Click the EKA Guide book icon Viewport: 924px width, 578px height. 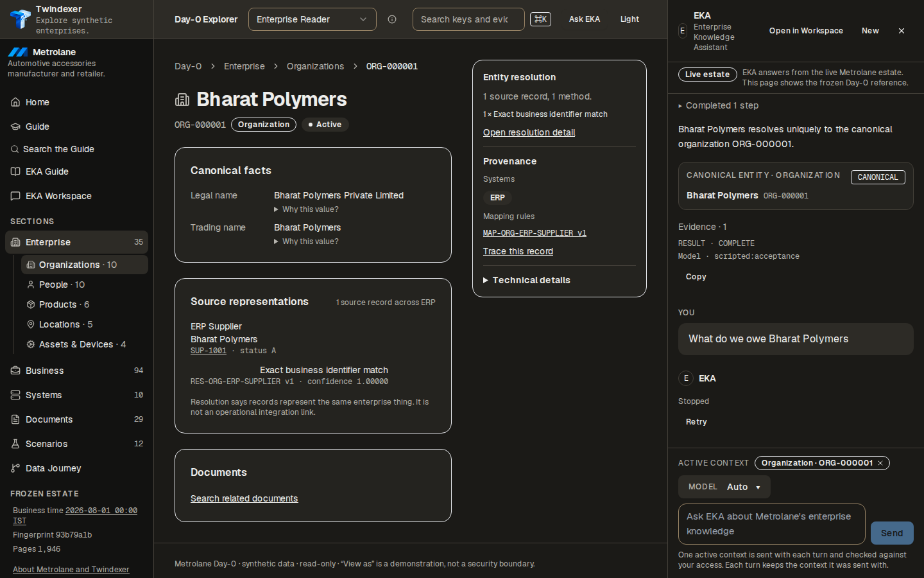click(x=15, y=171)
